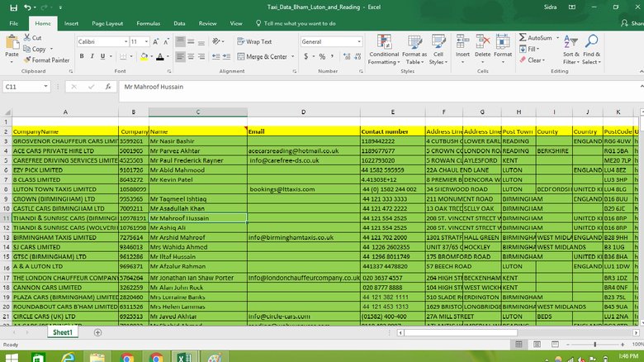Switch to the Page Layout tab
The image size is (644, 362).
107,23
